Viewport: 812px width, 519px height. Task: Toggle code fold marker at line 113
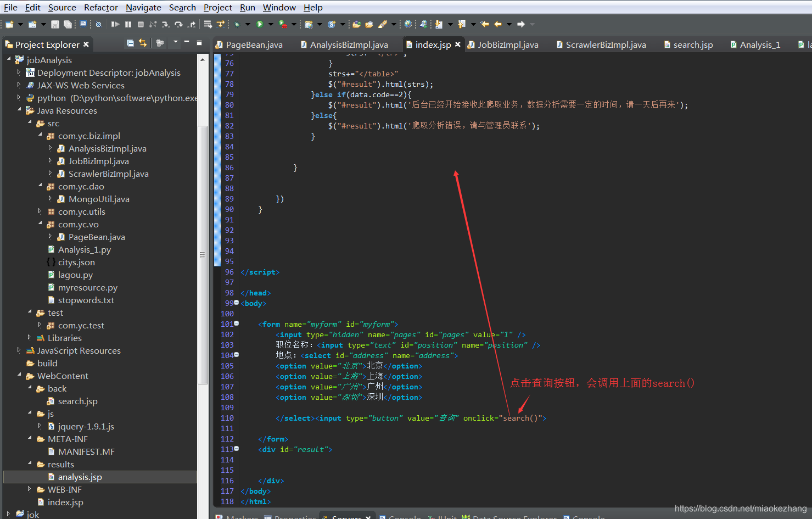(x=237, y=449)
